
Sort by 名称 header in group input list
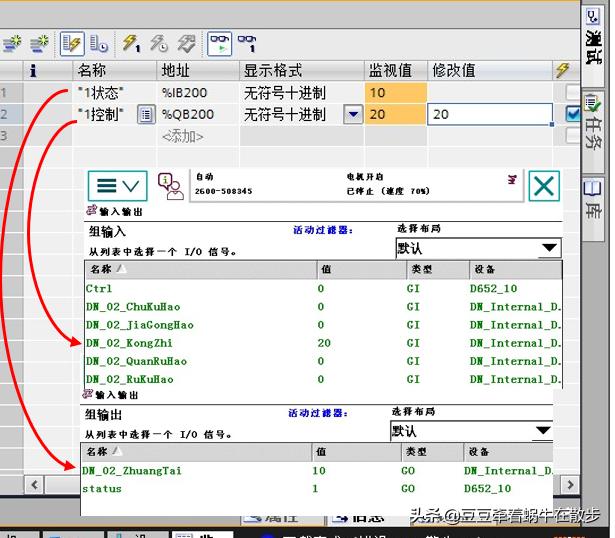coord(201,269)
